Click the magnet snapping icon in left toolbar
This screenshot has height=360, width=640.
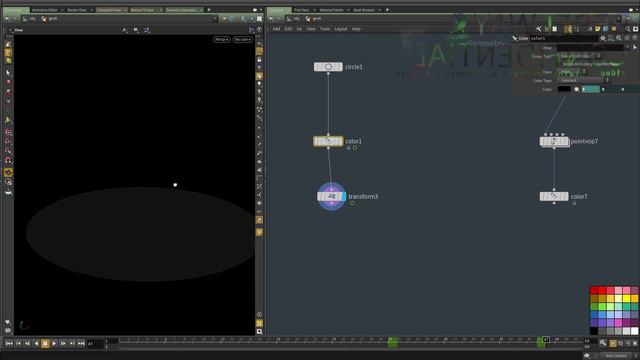(x=8, y=160)
